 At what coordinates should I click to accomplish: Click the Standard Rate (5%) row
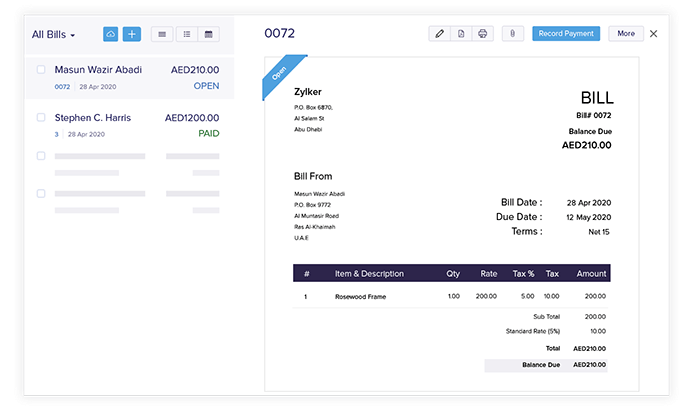(x=555, y=331)
